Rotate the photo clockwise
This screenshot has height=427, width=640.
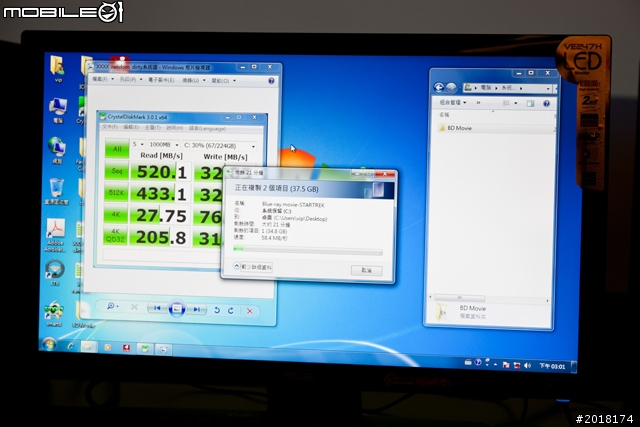[x=231, y=310]
